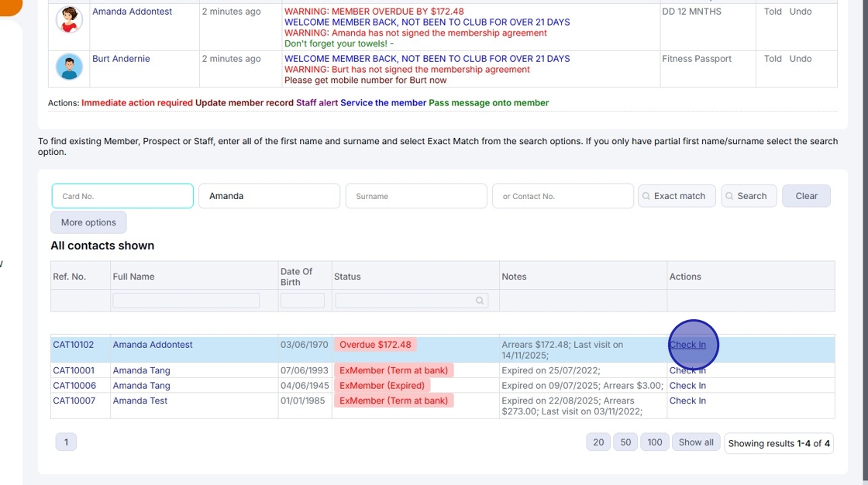Check In Amanda Tang CAT10006
This screenshot has width=868, height=485.
[x=687, y=385]
